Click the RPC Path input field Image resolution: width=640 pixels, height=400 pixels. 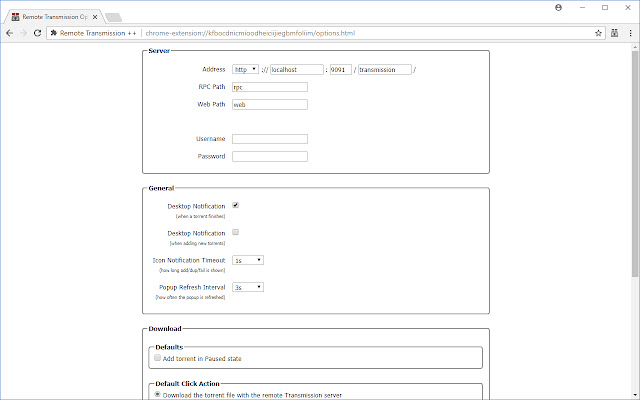pos(270,87)
